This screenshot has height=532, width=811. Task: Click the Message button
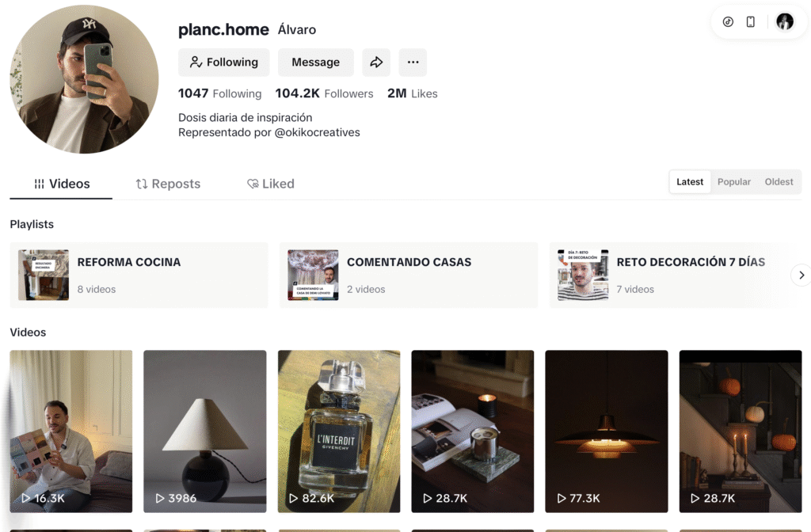316,63
